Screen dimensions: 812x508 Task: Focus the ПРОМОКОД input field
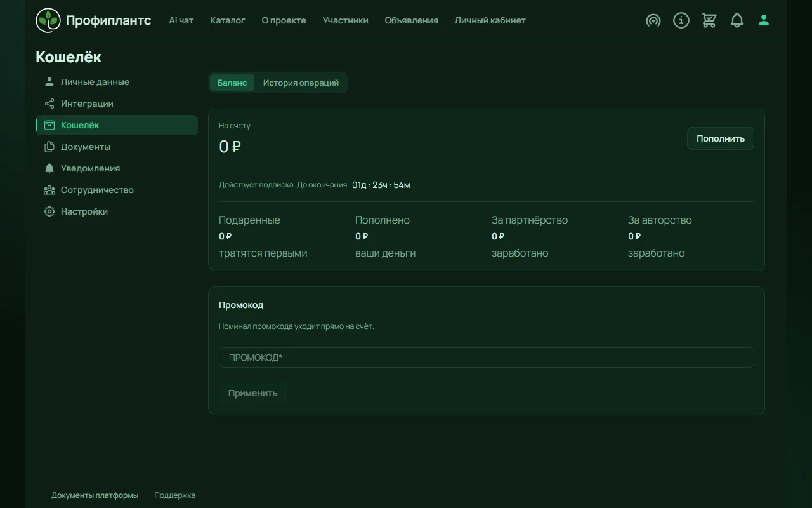pos(487,358)
